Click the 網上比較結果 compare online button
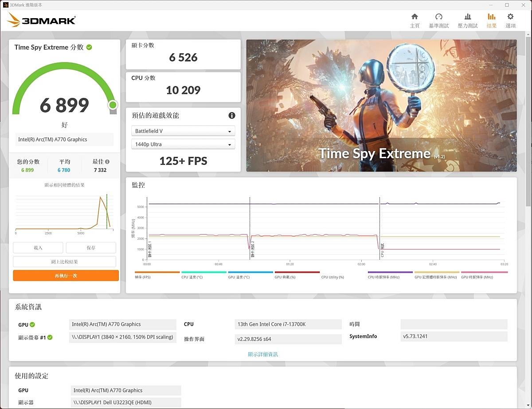Image resolution: width=532 pixels, height=409 pixels. pyautogui.click(x=64, y=261)
